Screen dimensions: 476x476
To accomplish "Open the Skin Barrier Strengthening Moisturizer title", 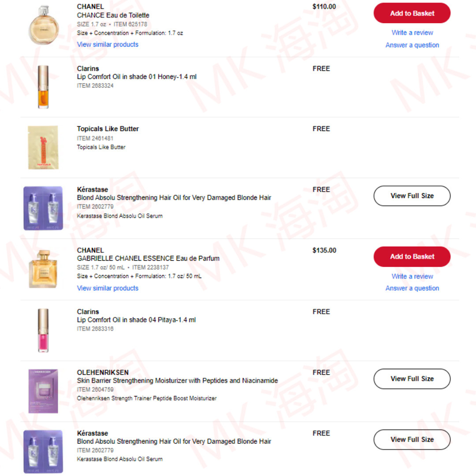I will coord(177,381).
